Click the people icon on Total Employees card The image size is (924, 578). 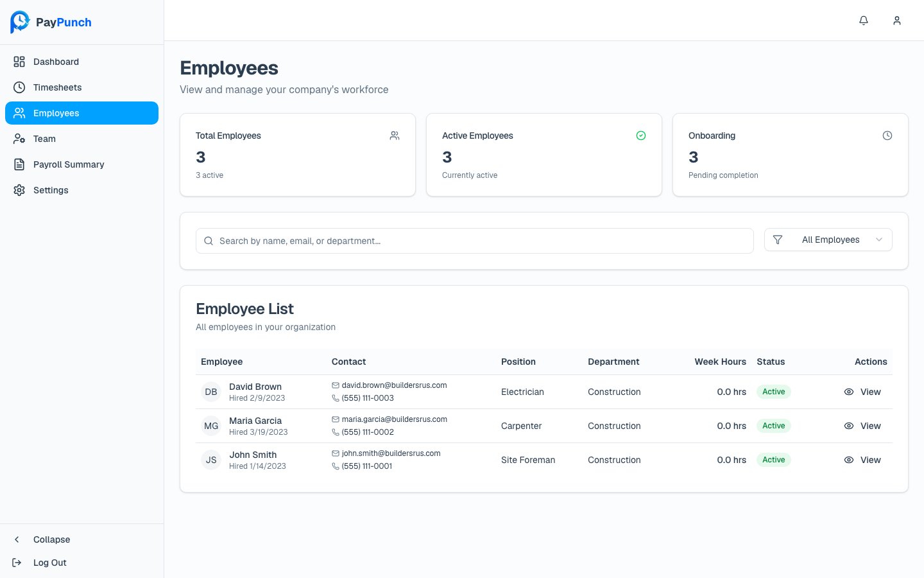395,136
